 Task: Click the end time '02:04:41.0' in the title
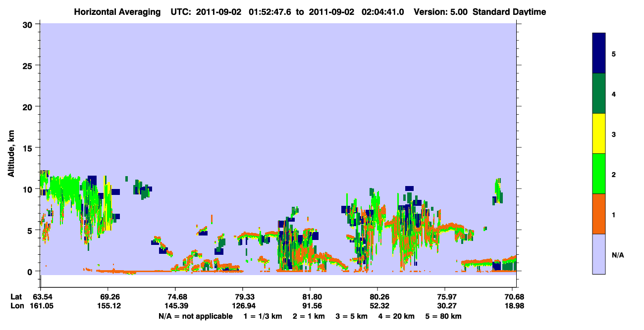pyautogui.click(x=383, y=12)
